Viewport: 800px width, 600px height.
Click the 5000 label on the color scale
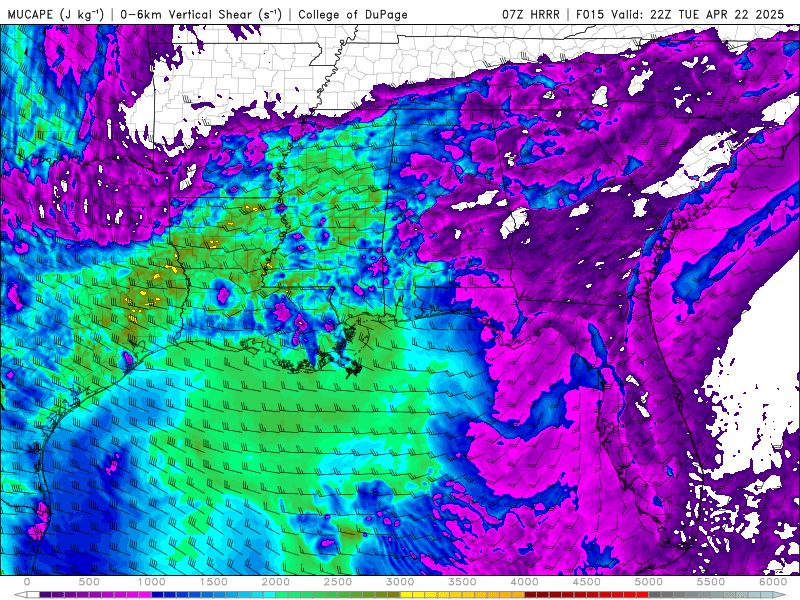(649, 582)
